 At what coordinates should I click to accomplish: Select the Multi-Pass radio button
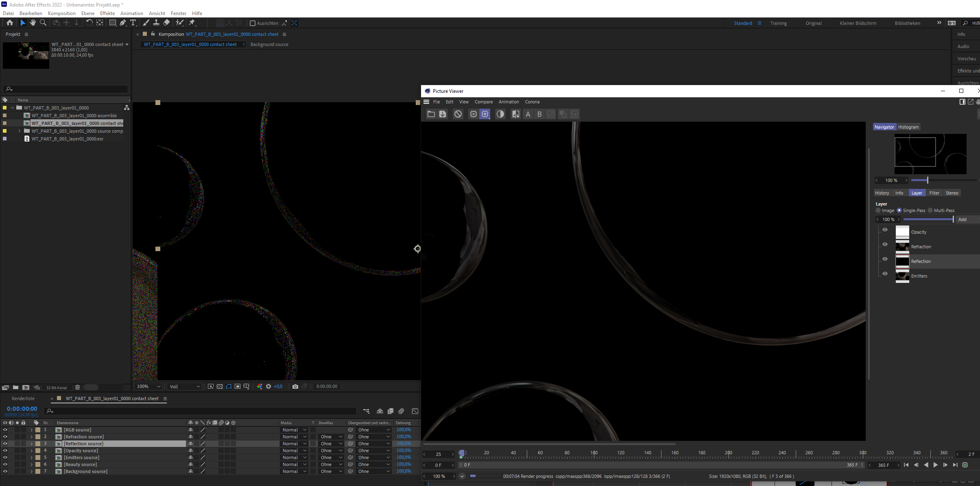[930, 210]
